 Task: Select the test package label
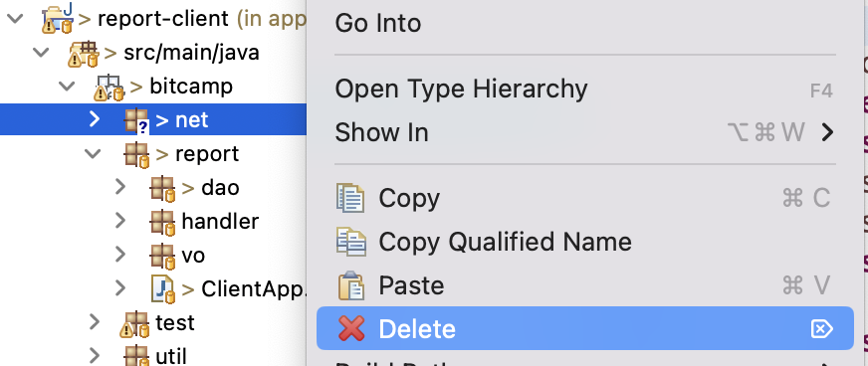(x=174, y=323)
